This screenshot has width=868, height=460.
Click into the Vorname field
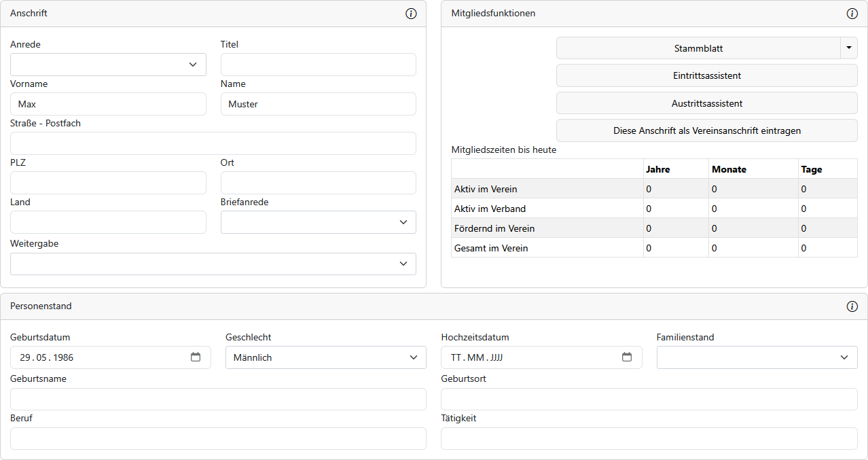(x=108, y=104)
